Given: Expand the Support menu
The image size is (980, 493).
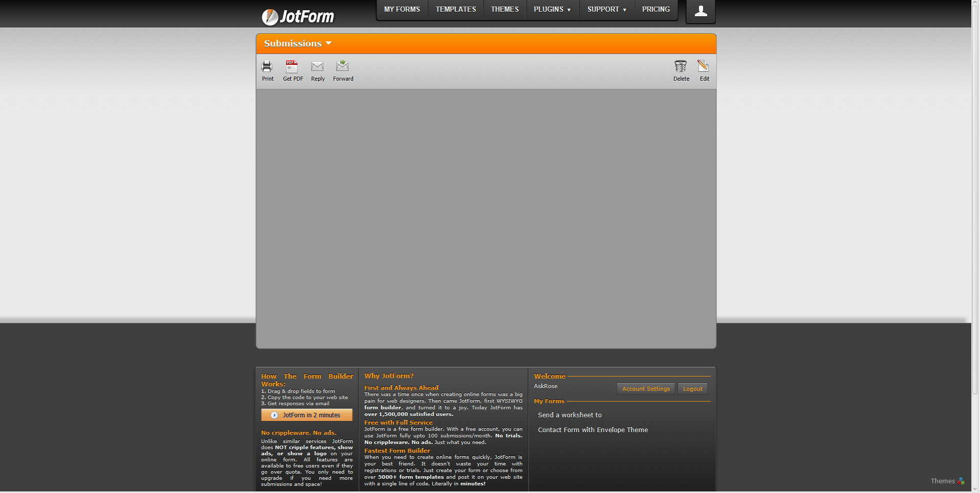Looking at the screenshot, I should pyautogui.click(x=606, y=10).
